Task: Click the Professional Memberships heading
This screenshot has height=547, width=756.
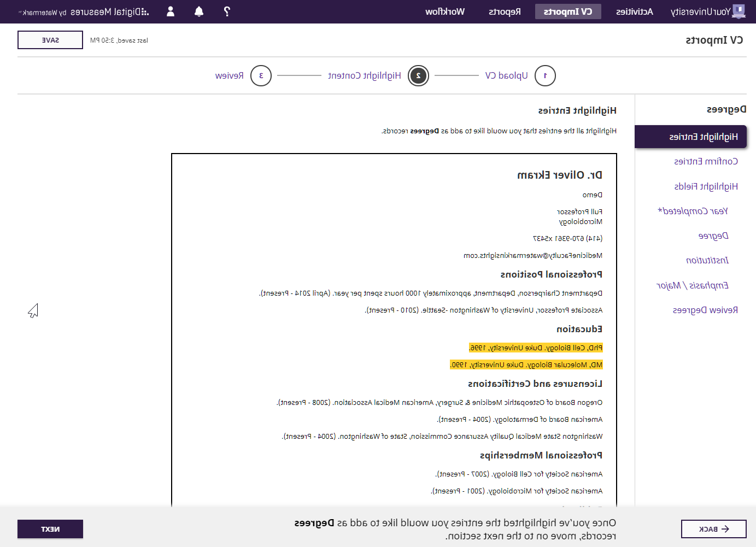Action: 541,455
